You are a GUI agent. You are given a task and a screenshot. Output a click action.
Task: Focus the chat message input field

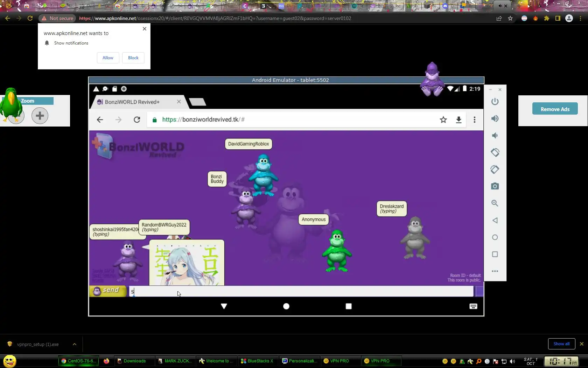(x=301, y=291)
